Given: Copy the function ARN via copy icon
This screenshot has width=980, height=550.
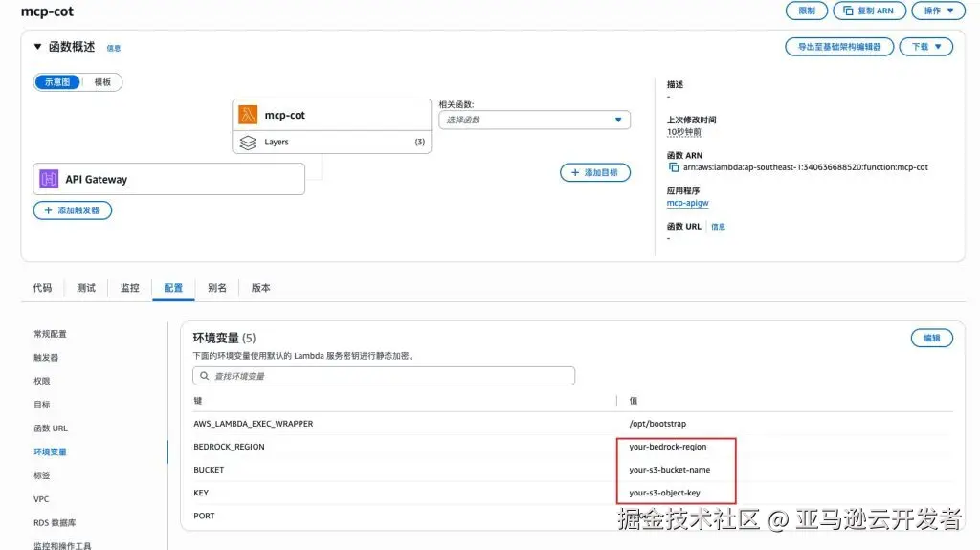Looking at the screenshot, I should [674, 167].
